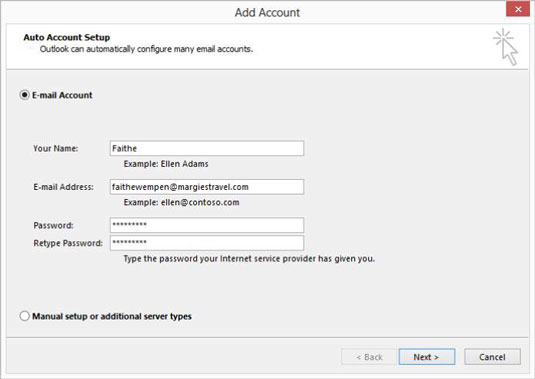
Task: Click the 'Example: ellen@contoso.com' hint text
Action: 182,203
